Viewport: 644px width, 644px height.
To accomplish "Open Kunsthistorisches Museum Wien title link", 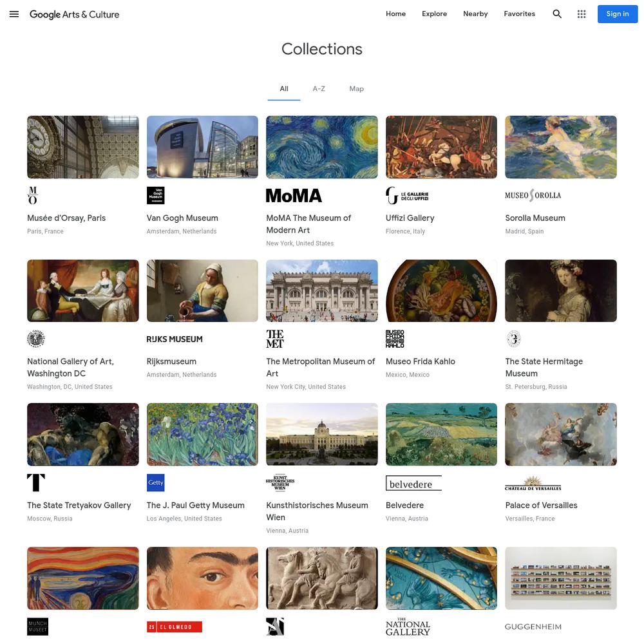I will tap(317, 511).
